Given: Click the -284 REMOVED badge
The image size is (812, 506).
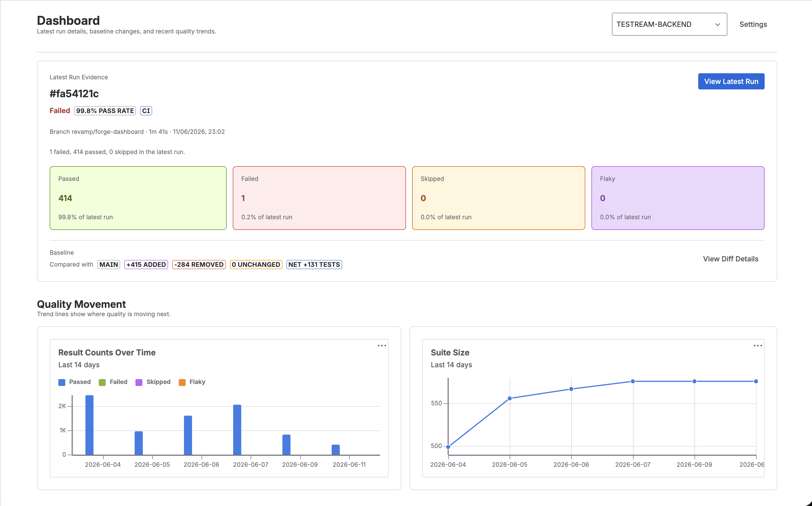Looking at the screenshot, I should [x=199, y=264].
